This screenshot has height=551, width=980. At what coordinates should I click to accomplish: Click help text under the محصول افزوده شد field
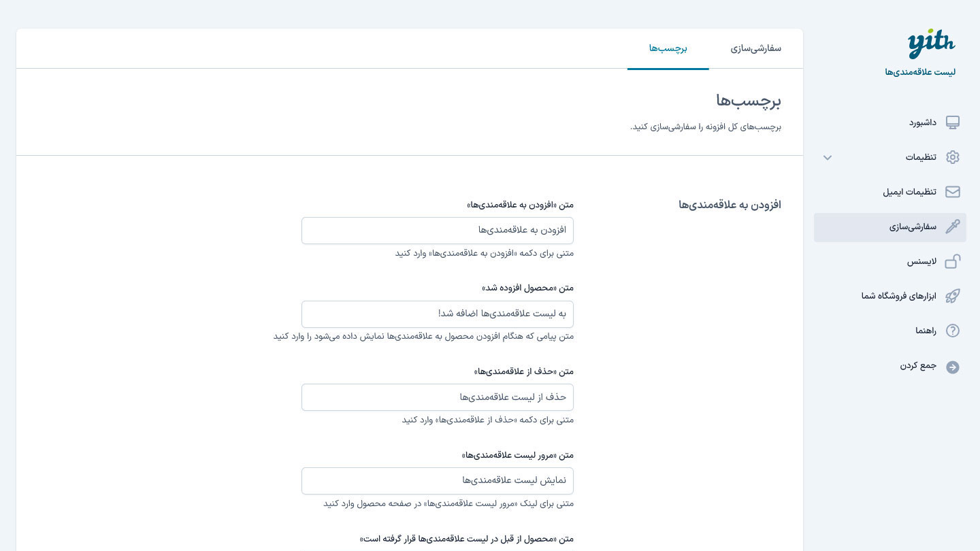423,336
